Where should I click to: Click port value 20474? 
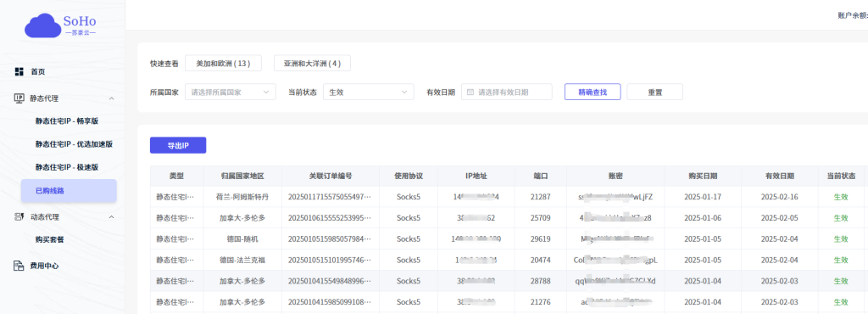click(540, 260)
